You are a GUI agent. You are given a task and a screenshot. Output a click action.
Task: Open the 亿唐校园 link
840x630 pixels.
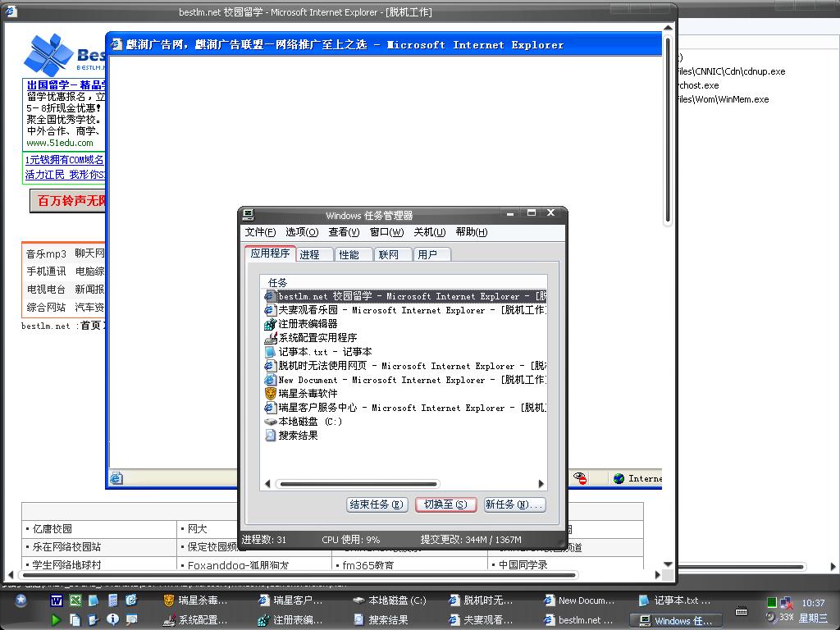tap(52, 529)
